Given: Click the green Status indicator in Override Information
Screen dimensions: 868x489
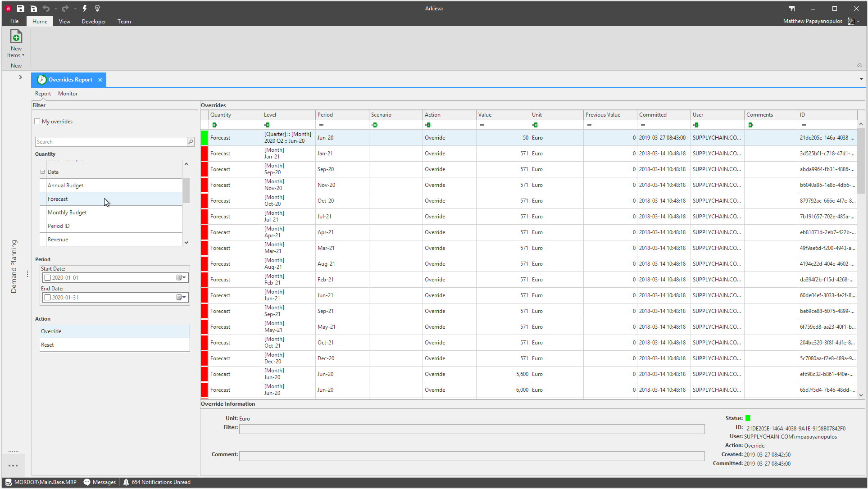Looking at the screenshot, I should pos(748,418).
